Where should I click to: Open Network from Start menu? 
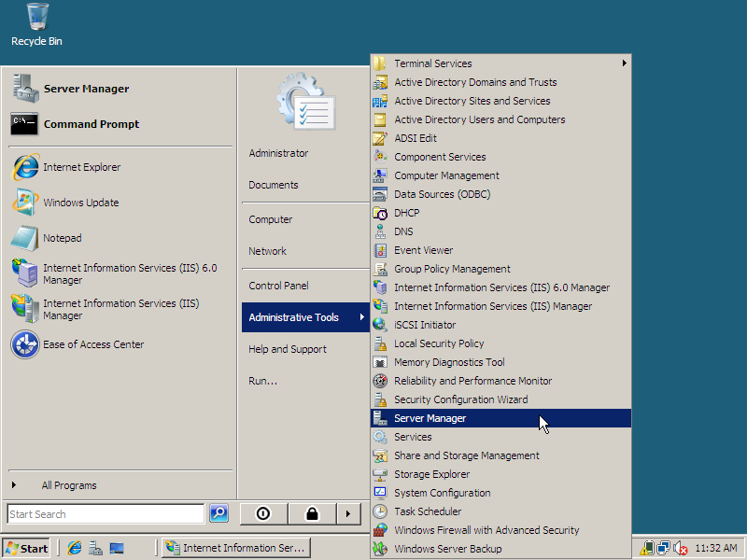[305, 251]
